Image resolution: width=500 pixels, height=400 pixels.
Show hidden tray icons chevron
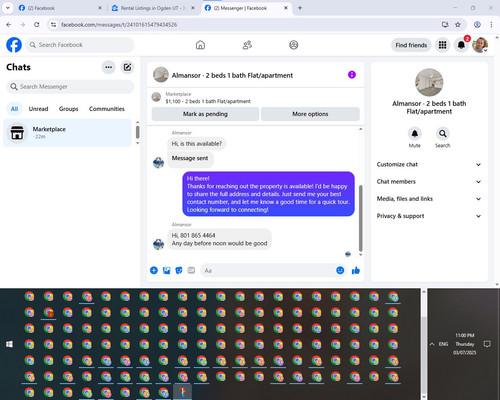tap(432, 344)
